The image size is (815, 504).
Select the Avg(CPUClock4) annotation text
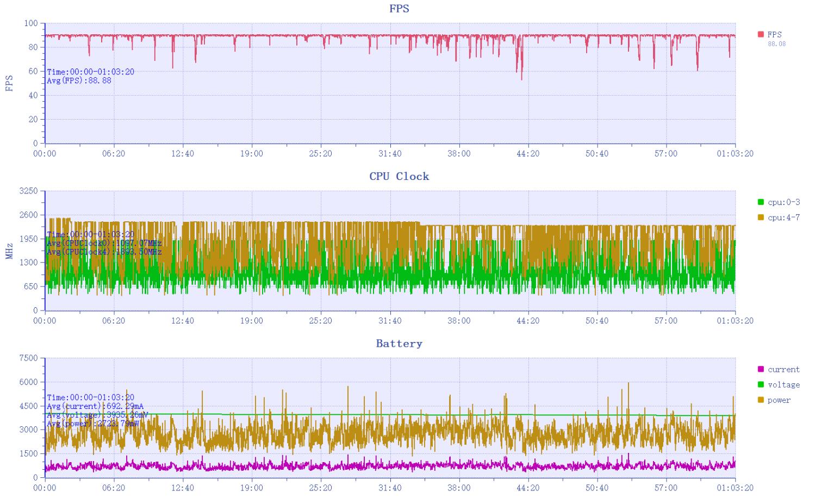pos(104,252)
